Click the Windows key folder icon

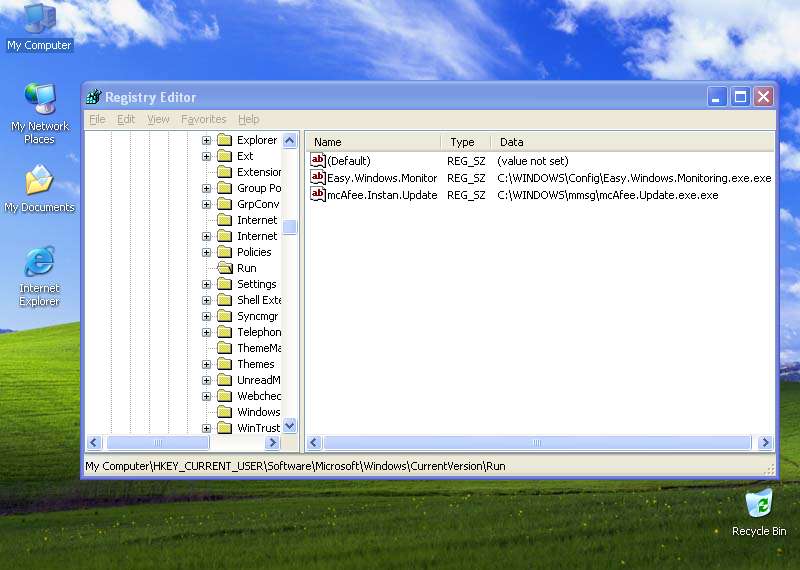[x=224, y=412]
